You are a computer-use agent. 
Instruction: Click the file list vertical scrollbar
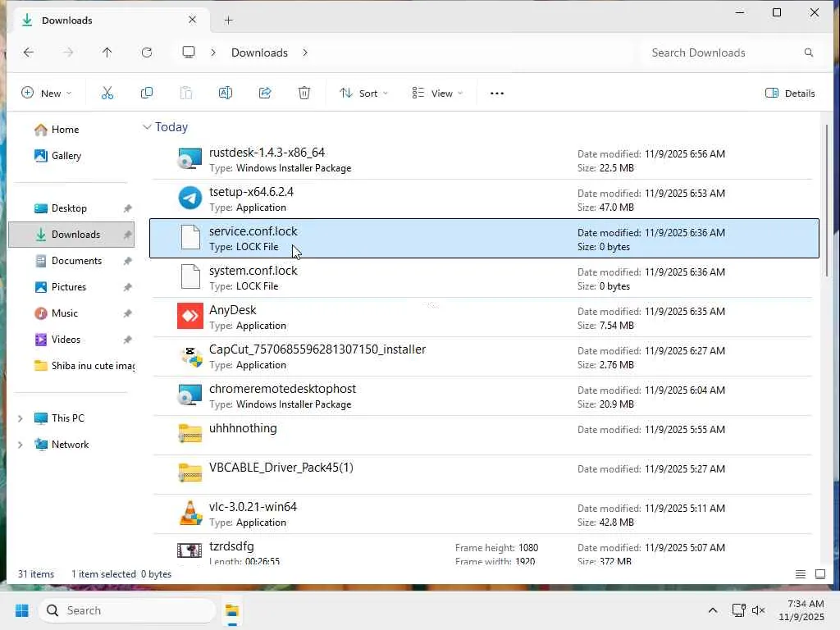[x=827, y=201]
